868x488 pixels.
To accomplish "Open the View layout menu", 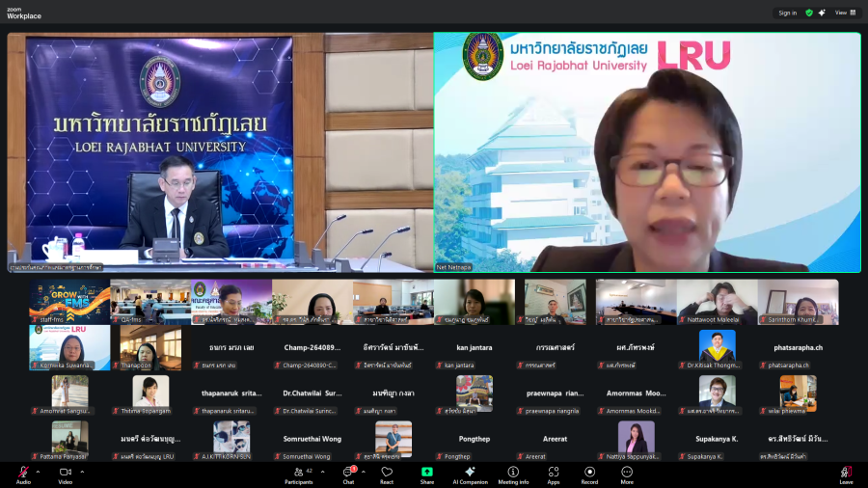I will click(x=845, y=13).
